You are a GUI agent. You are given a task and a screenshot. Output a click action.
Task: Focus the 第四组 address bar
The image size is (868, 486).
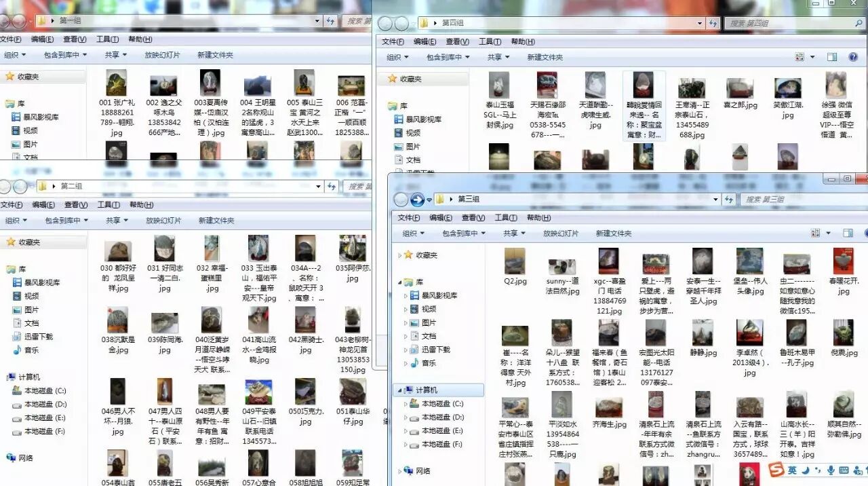561,23
